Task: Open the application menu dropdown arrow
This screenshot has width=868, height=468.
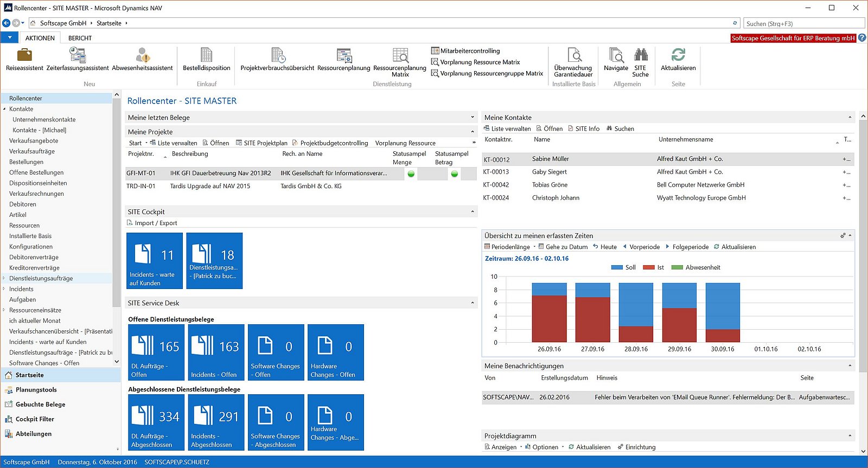Action: coord(10,37)
